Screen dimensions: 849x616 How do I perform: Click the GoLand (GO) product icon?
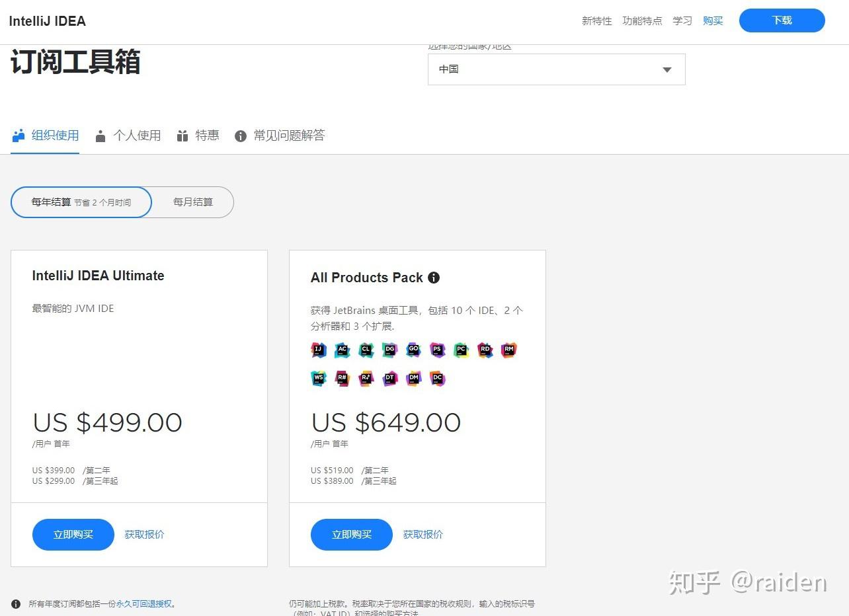click(x=413, y=350)
